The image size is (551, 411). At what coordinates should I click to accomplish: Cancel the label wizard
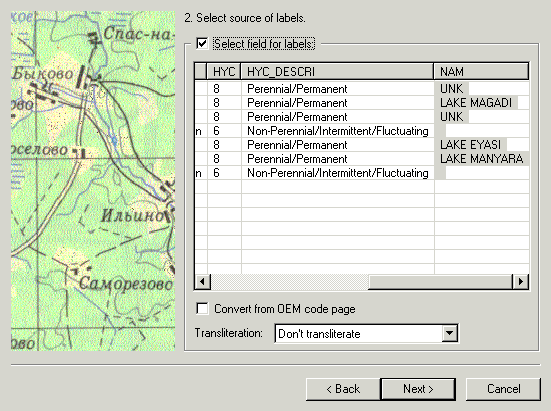click(x=503, y=389)
